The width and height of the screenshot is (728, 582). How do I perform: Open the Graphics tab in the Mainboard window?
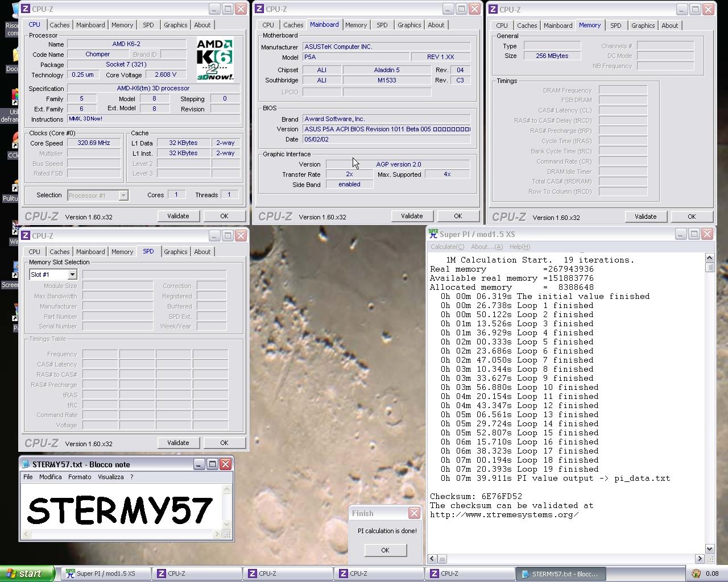tap(409, 25)
